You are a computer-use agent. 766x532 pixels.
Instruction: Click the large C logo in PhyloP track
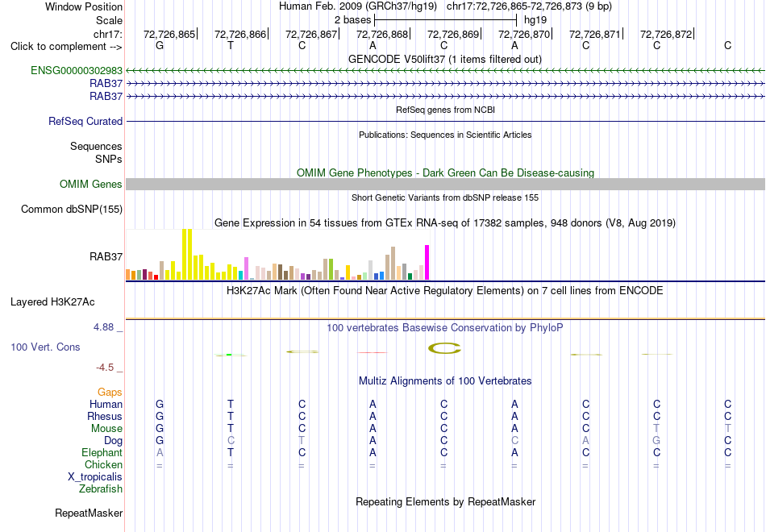[x=444, y=348]
